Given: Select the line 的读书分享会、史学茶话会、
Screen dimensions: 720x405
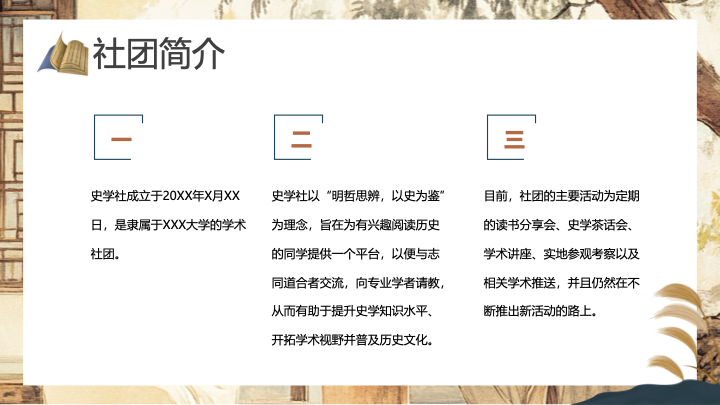Looking at the screenshot, I should (559, 225).
